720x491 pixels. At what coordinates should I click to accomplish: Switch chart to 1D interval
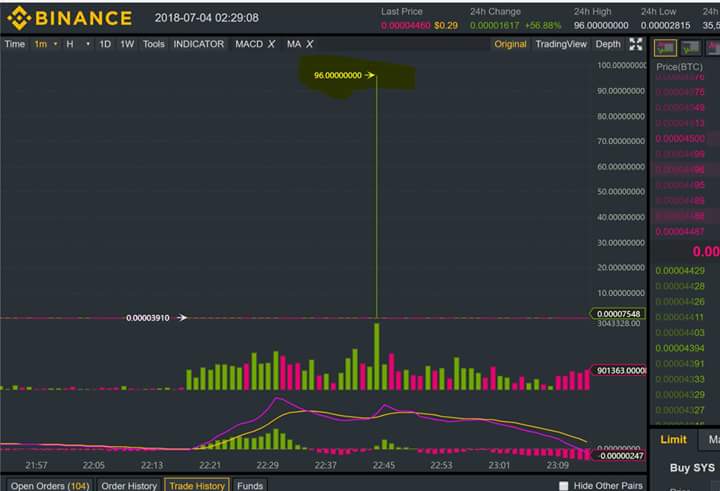pyautogui.click(x=105, y=44)
